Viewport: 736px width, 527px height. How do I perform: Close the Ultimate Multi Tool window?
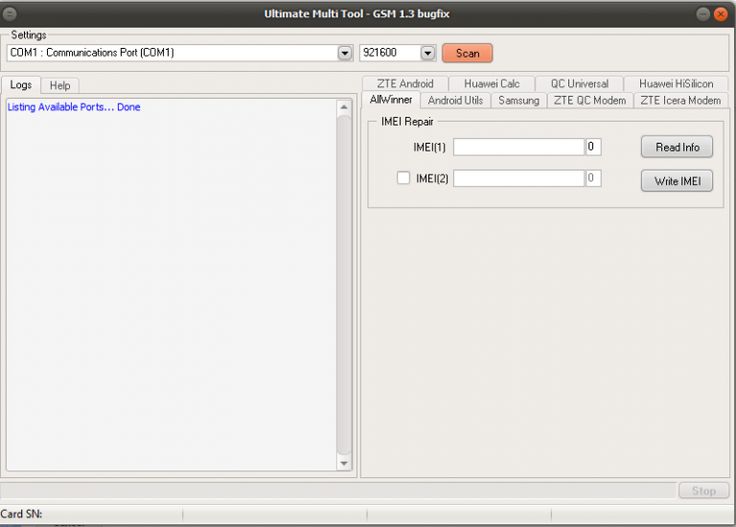(x=721, y=14)
